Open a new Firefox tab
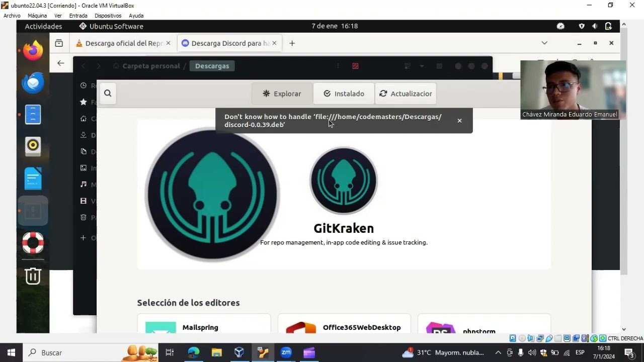Viewport: 644px width, 362px height. tap(292, 43)
